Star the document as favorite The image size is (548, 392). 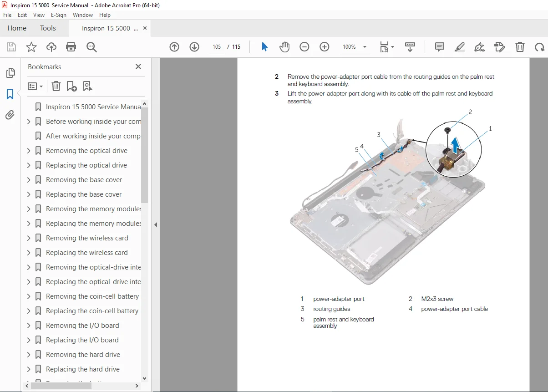click(31, 47)
